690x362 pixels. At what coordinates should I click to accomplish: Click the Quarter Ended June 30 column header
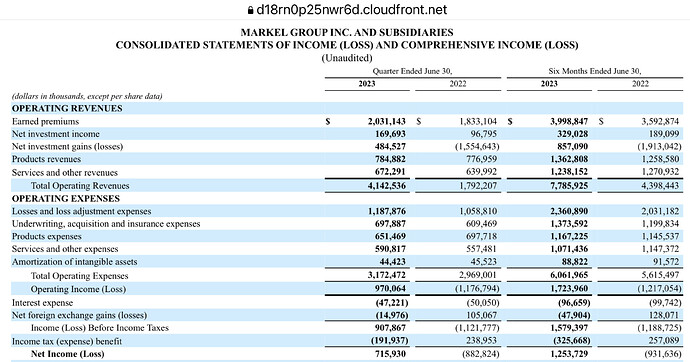click(412, 71)
